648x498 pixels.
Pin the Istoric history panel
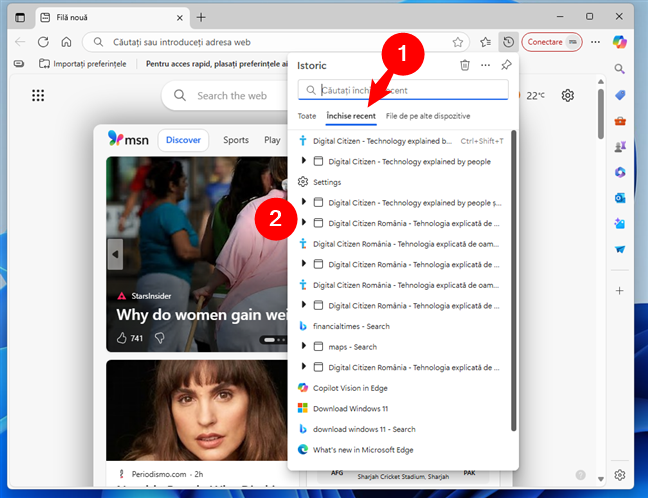click(x=507, y=65)
